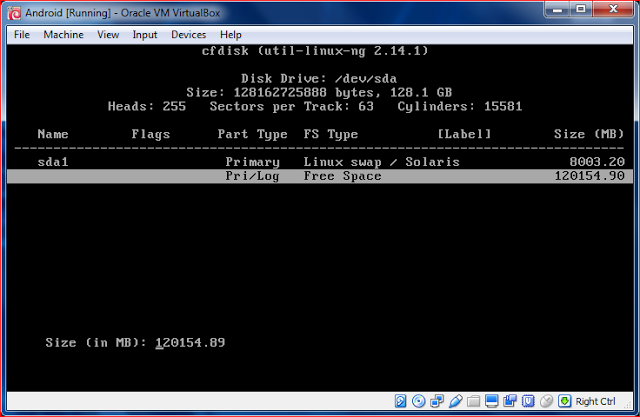Click the display status icon
This screenshot has width=640, height=417.
(492, 401)
